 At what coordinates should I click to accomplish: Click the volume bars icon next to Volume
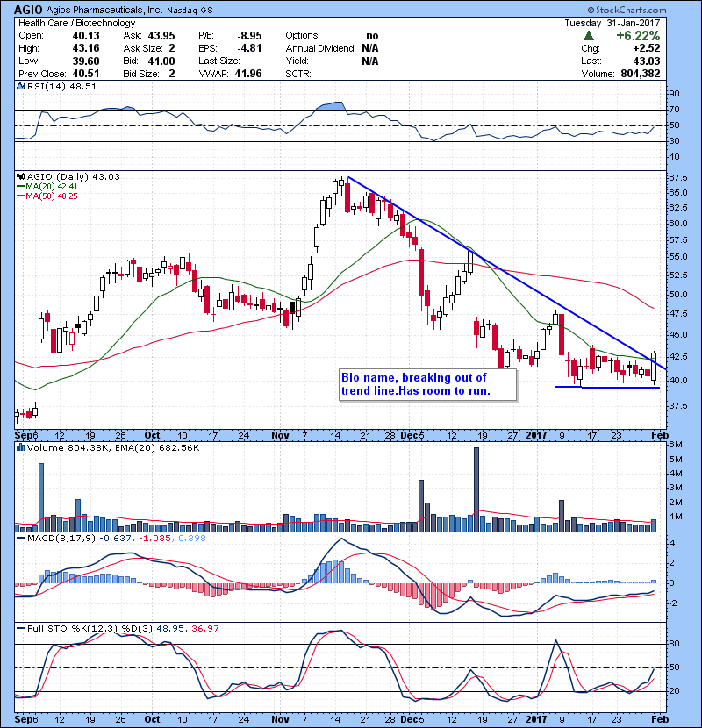pos(20,447)
